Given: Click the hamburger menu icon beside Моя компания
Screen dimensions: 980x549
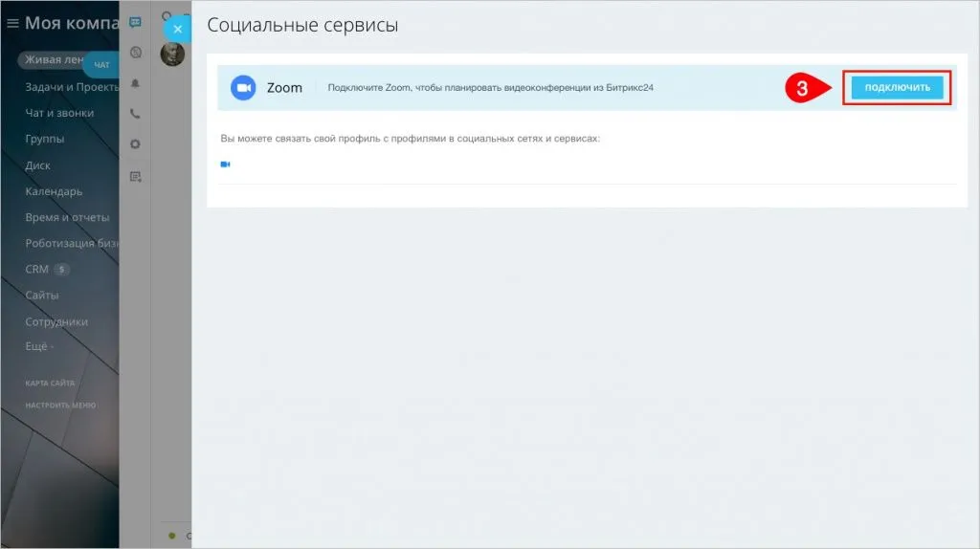Looking at the screenshot, I should (x=13, y=23).
